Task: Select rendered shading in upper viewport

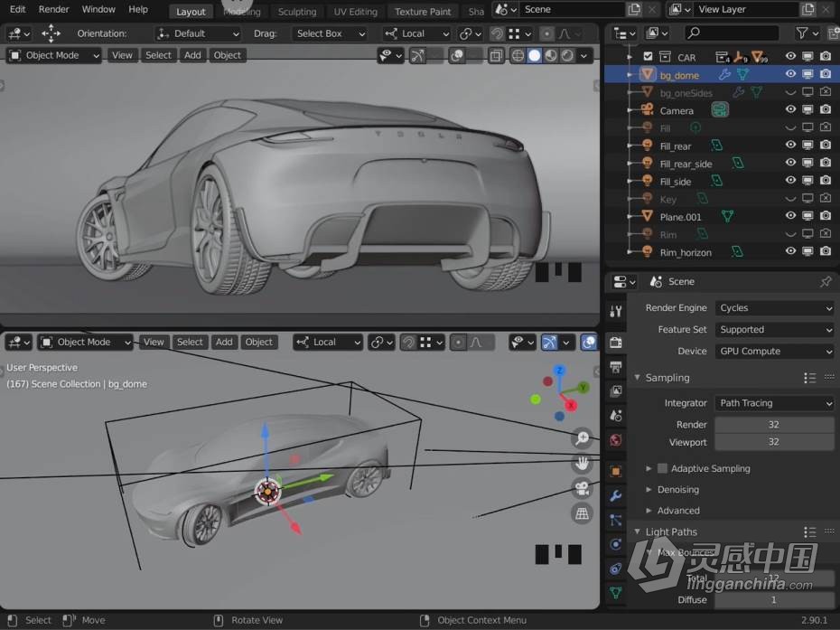Action: tap(567, 55)
